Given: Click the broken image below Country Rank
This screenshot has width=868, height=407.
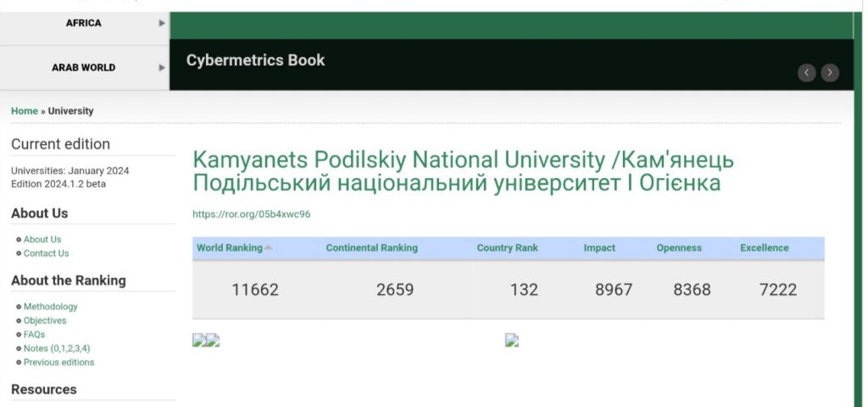Looking at the screenshot, I should coord(512,341).
